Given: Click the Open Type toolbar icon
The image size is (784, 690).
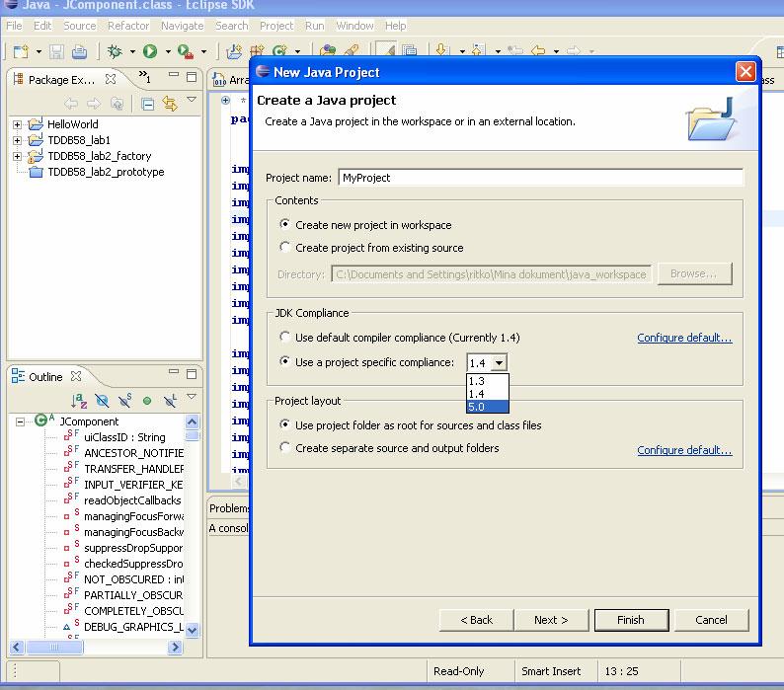Looking at the screenshot, I should (328, 50).
